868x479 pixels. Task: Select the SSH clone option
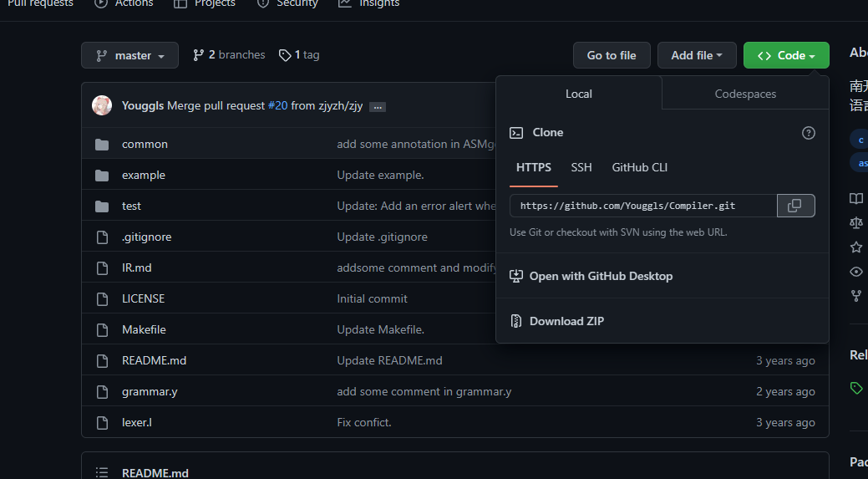click(x=581, y=167)
